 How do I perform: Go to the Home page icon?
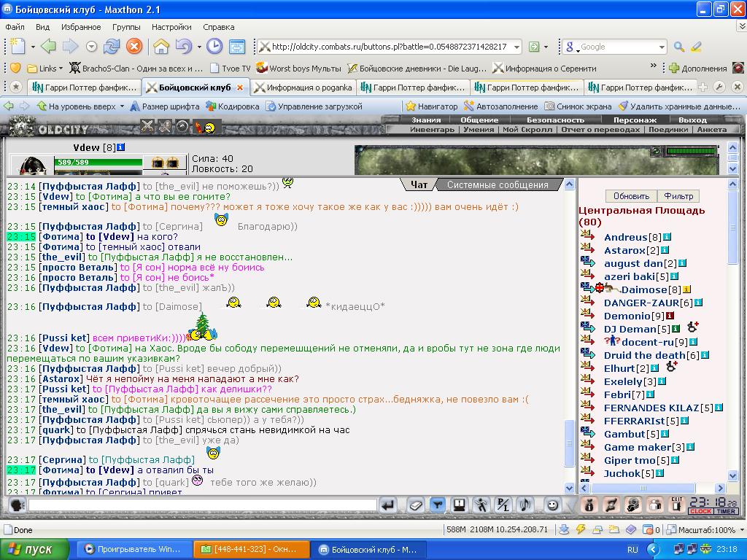coord(161,46)
